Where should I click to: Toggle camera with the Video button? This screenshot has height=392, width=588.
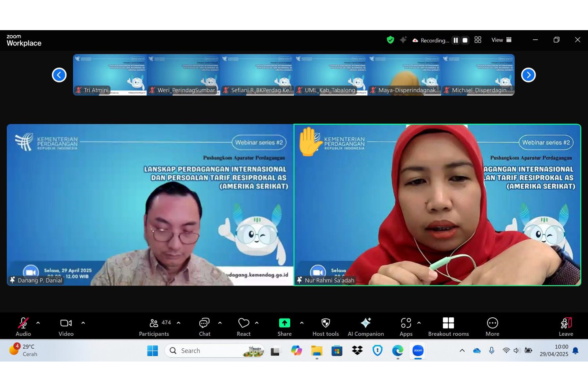pos(66,326)
